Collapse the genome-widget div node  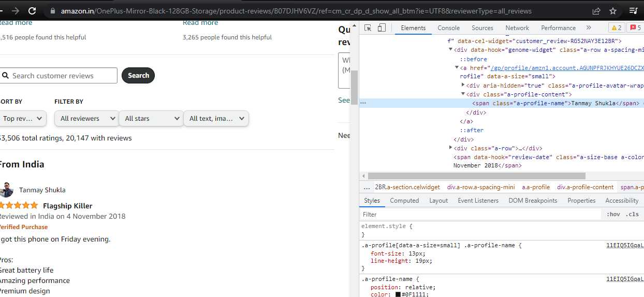450,50
